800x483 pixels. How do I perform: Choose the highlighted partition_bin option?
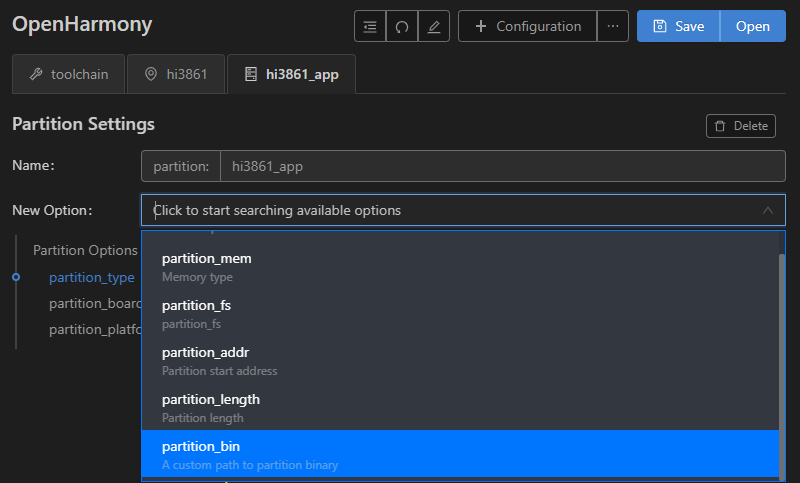pos(460,454)
